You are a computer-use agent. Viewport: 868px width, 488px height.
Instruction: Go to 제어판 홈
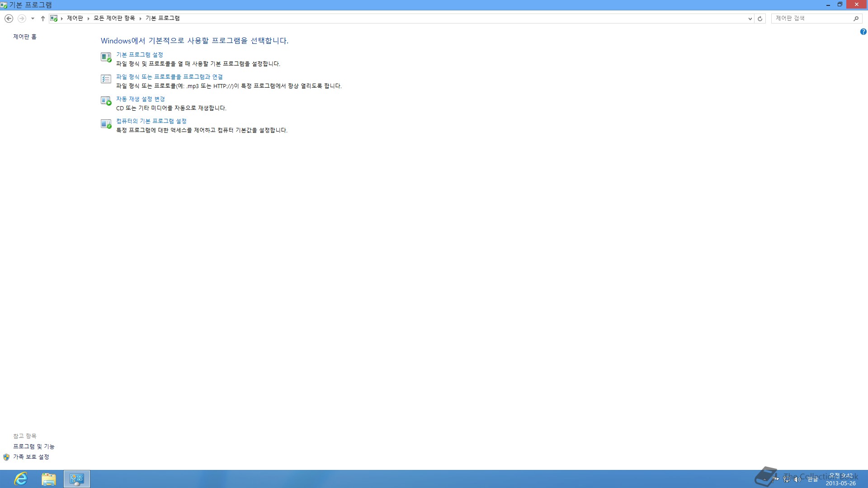(24, 37)
